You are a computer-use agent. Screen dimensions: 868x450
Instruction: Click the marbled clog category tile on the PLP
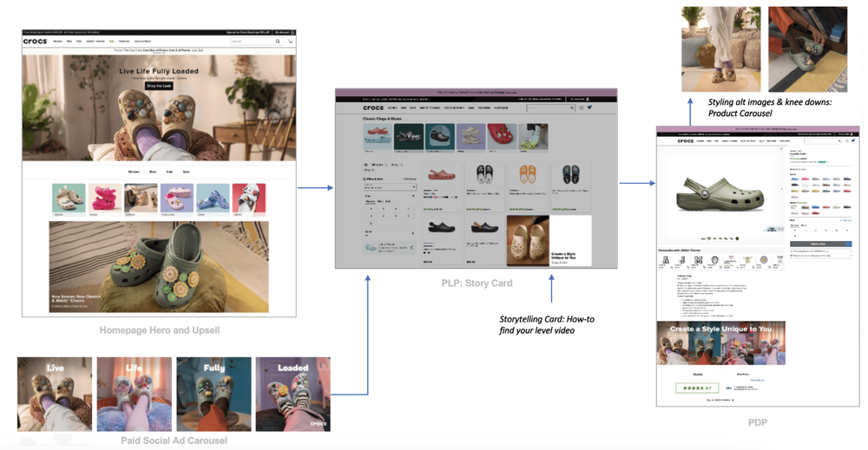(409, 136)
